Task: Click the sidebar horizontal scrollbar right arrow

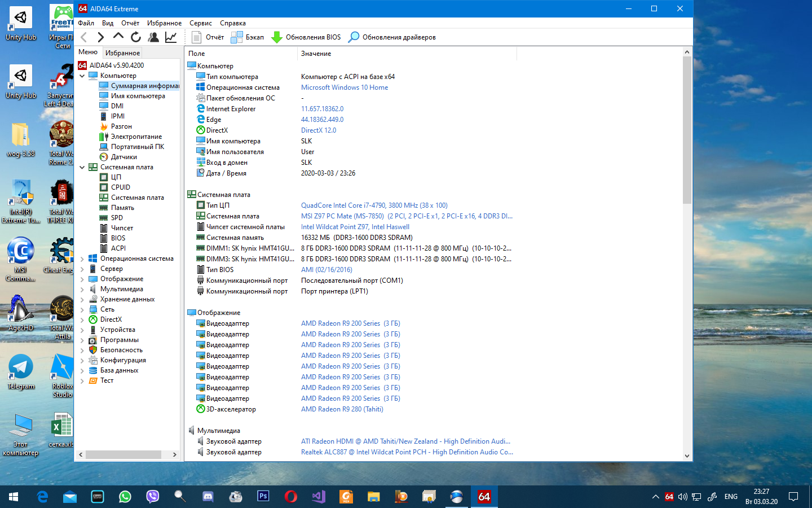Action: tap(175, 454)
